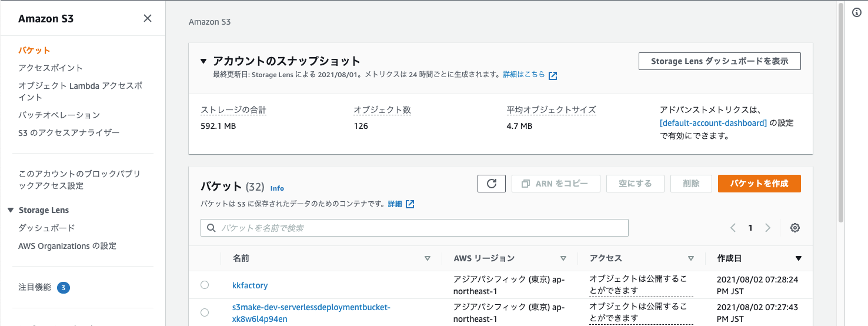
Task: Click the ARN をコピー button
Action: coord(556,184)
